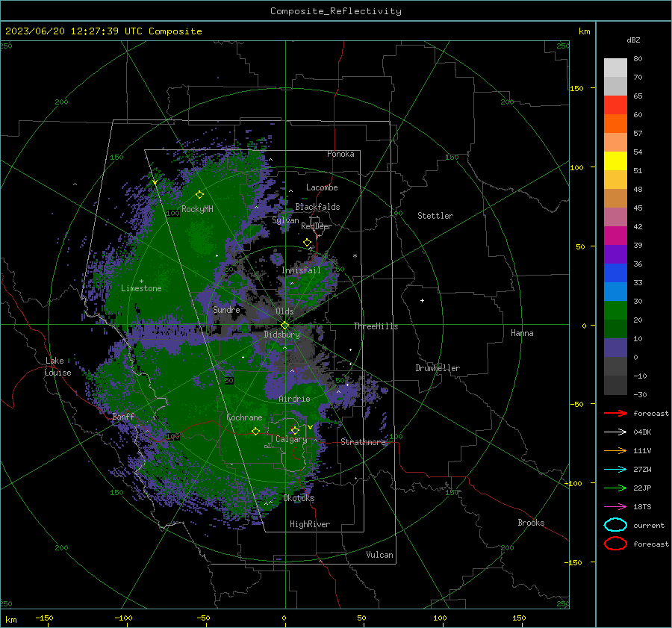The image size is (672, 628).
Task: Click the Didsbury city label
Action: coord(281,335)
